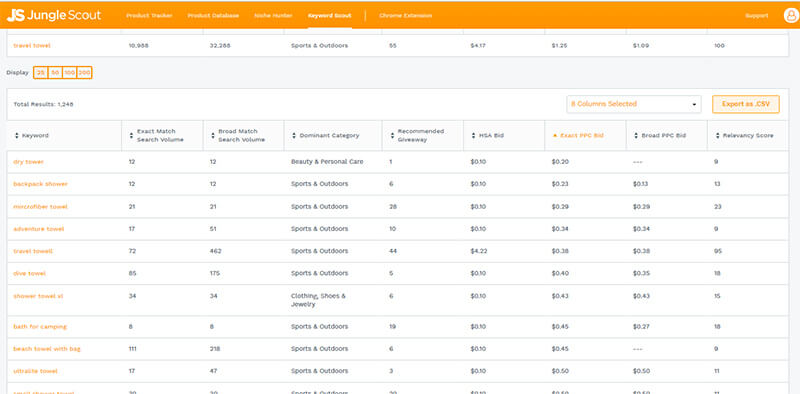Open the Support link
The width and height of the screenshot is (800, 394).
point(757,15)
